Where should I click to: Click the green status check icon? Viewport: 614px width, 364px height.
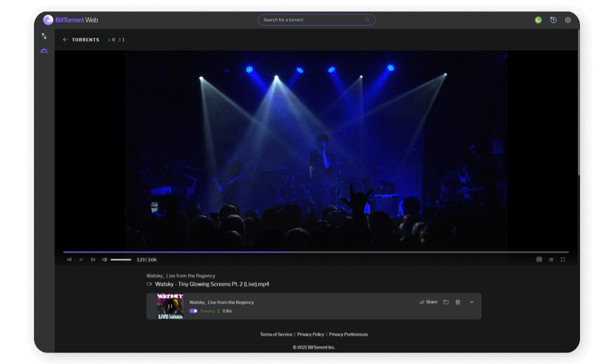click(x=538, y=20)
